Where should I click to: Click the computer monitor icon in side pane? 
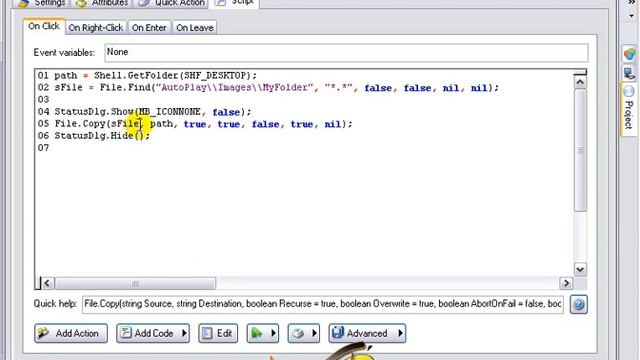[629, 73]
